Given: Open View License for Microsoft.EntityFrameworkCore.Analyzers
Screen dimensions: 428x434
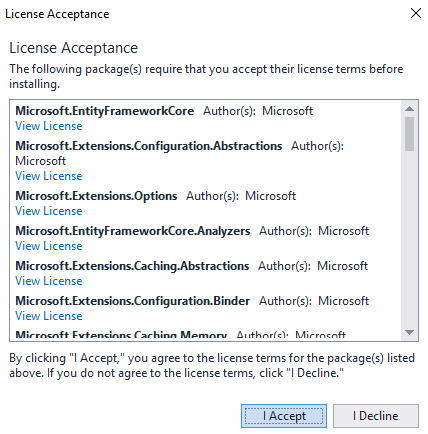Looking at the screenshot, I should (x=49, y=246).
